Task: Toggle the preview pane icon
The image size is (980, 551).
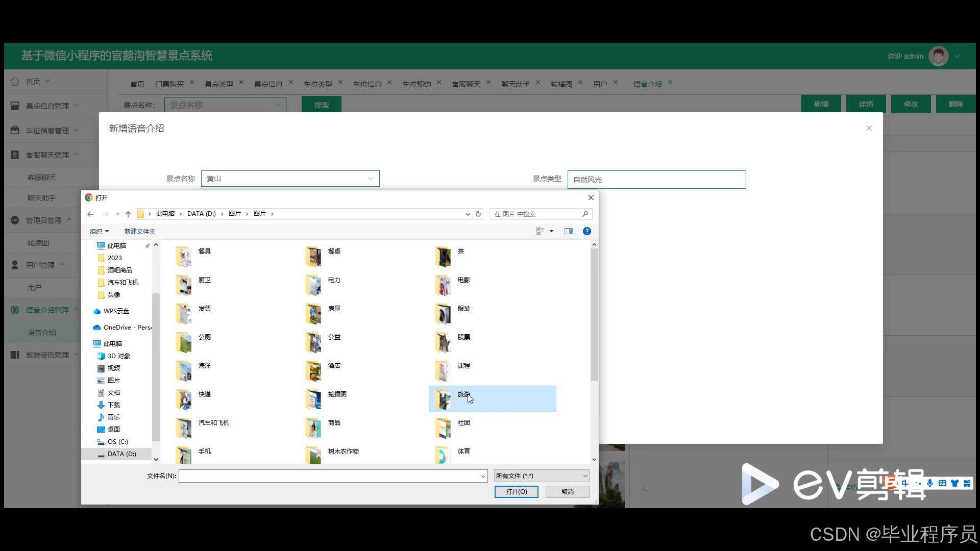Action: [568, 231]
